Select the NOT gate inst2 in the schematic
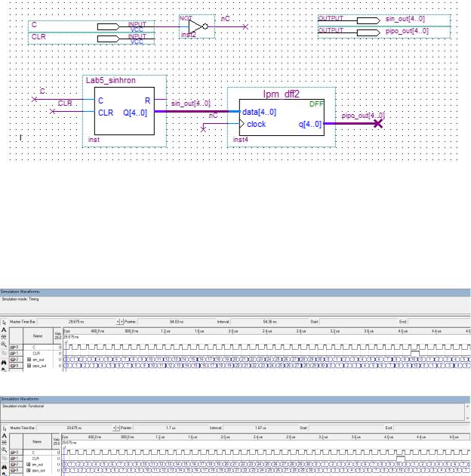471x476 pixels. [x=198, y=26]
